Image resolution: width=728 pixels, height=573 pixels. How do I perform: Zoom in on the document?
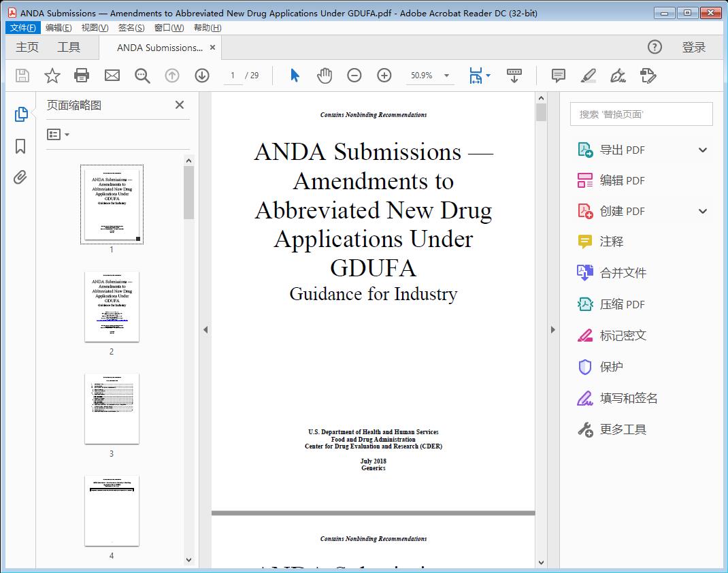point(384,76)
